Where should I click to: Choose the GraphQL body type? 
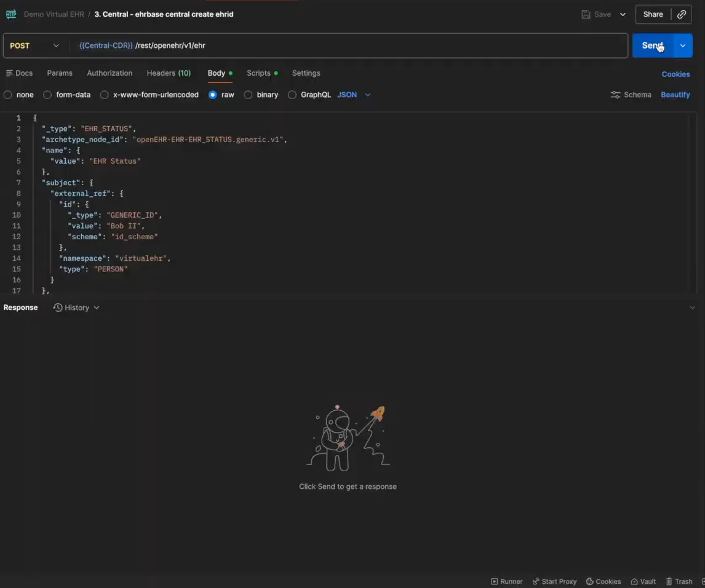(293, 95)
